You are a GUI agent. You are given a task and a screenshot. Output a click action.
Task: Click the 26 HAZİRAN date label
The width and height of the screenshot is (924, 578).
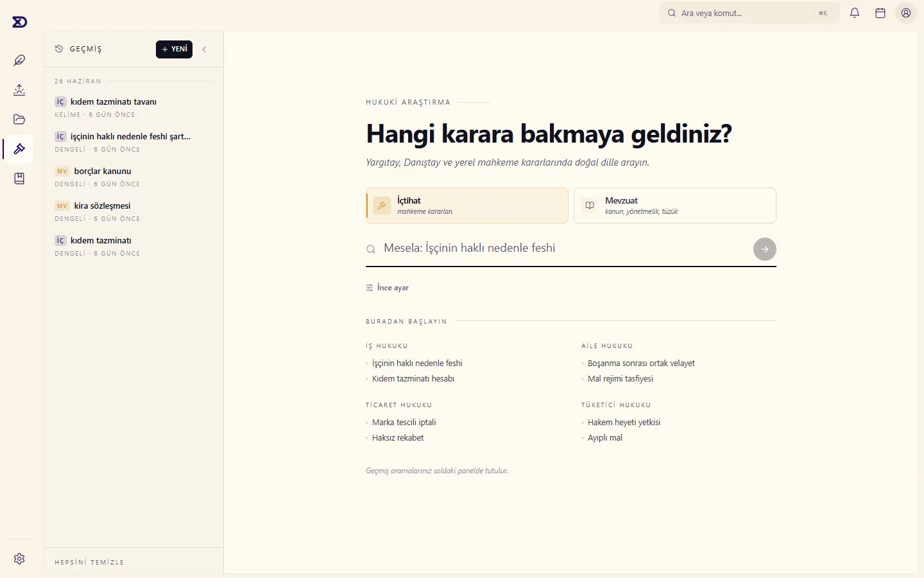click(x=78, y=82)
